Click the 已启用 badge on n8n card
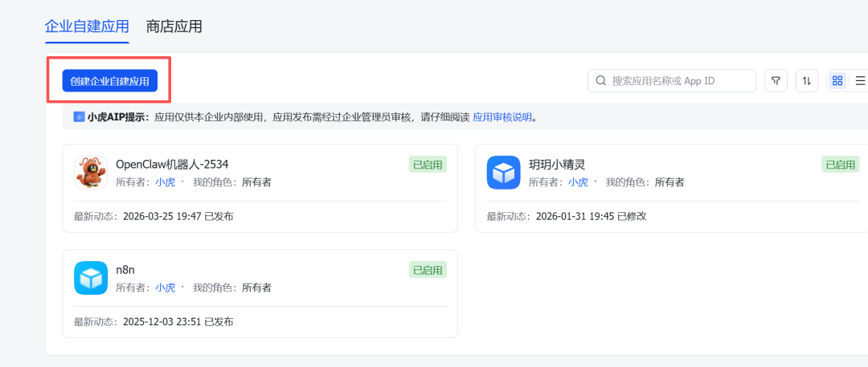This screenshot has width=868, height=367. tap(428, 270)
